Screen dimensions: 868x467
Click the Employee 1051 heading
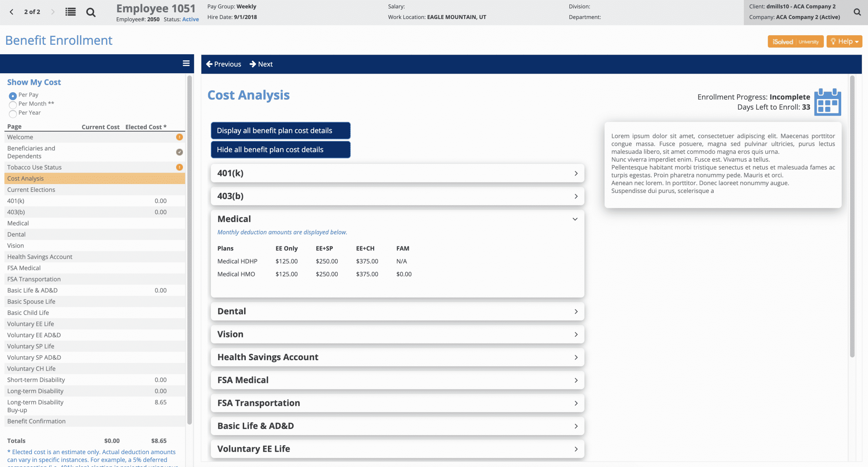tap(156, 8)
